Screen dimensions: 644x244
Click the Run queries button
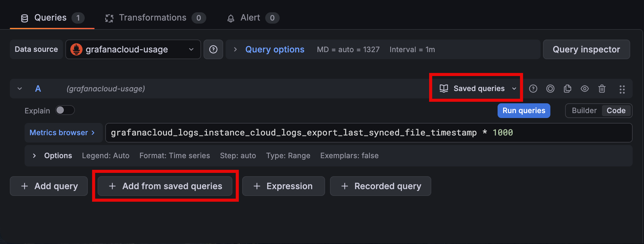(524, 111)
